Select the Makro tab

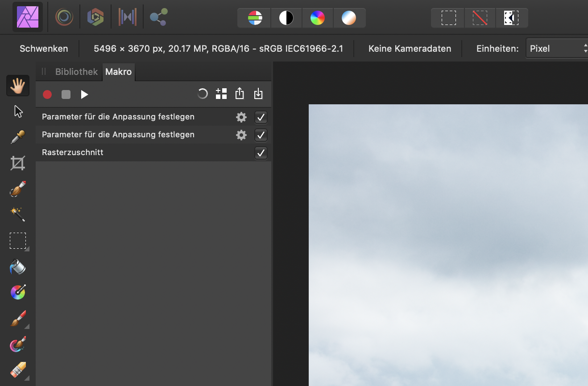(x=118, y=72)
